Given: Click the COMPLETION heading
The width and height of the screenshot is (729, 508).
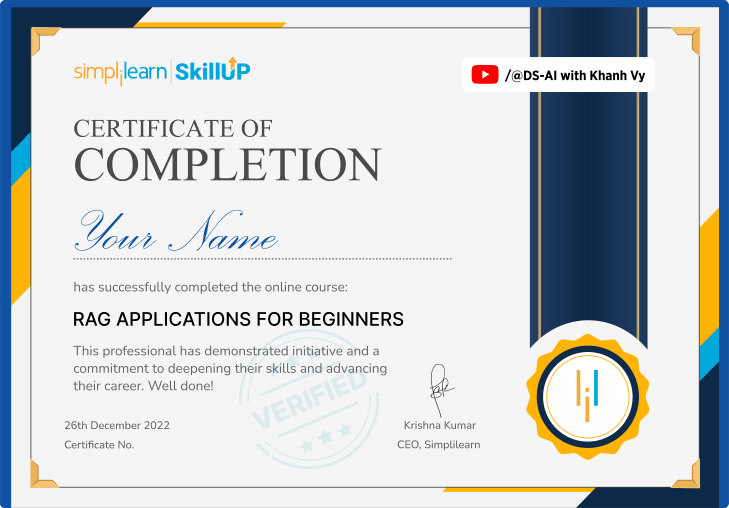Looking at the screenshot, I should (227, 164).
